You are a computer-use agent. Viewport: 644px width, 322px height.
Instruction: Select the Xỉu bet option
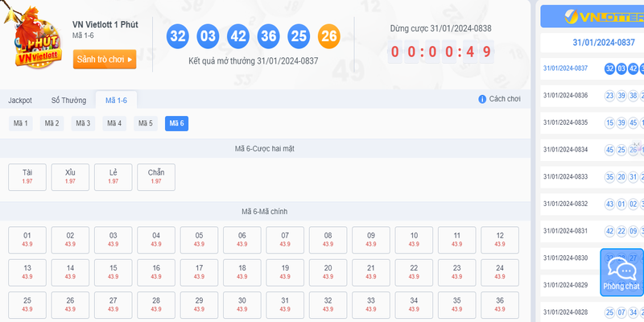click(70, 176)
